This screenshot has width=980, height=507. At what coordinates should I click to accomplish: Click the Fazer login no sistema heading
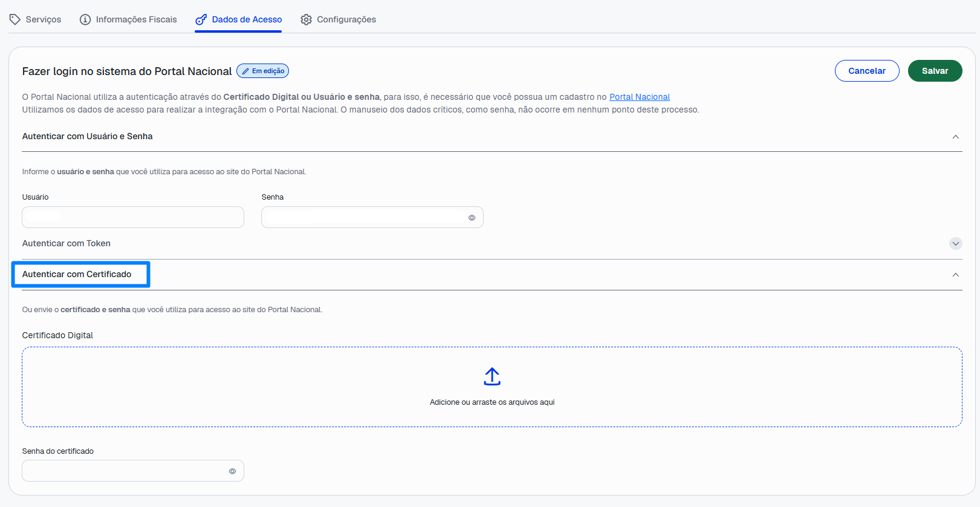(127, 71)
